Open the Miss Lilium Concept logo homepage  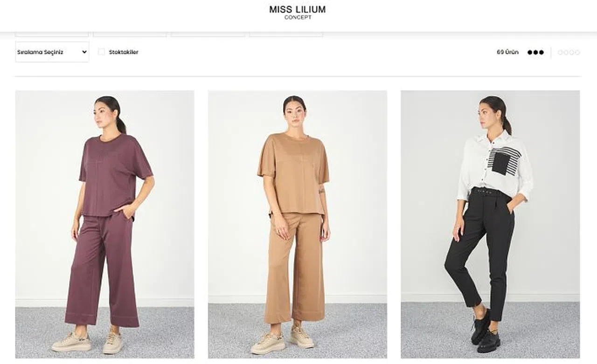click(x=297, y=12)
